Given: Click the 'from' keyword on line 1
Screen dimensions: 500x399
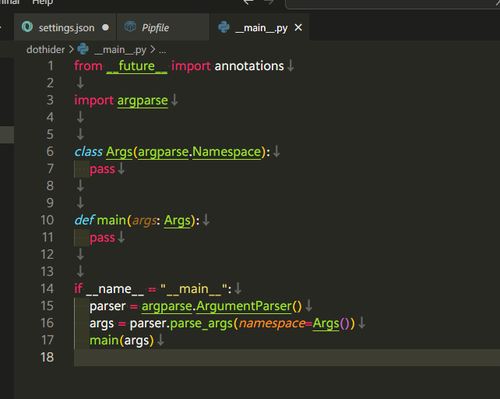Looking at the screenshot, I should click(88, 66).
